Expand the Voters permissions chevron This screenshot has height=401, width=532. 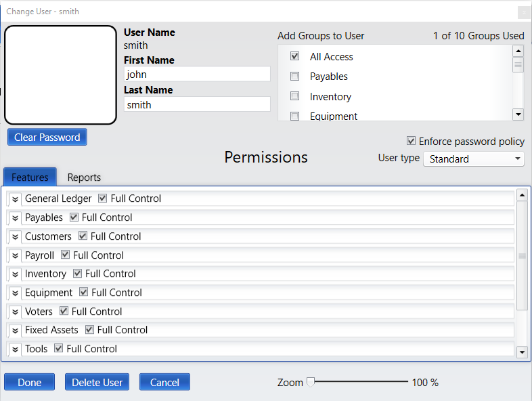pos(15,312)
